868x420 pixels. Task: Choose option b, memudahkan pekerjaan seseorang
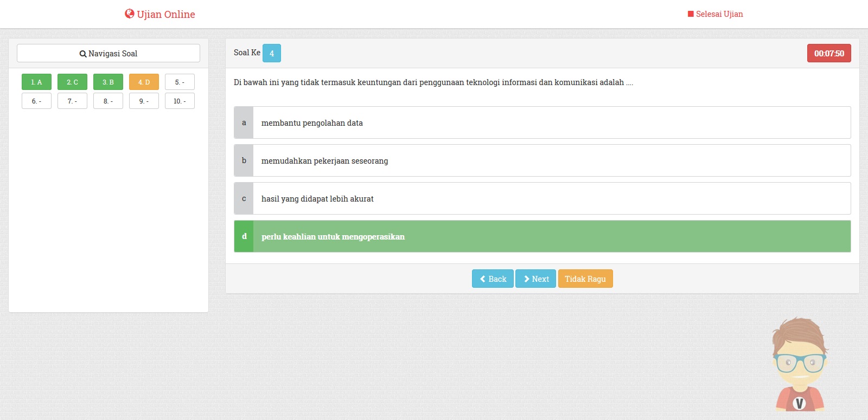[542, 161]
